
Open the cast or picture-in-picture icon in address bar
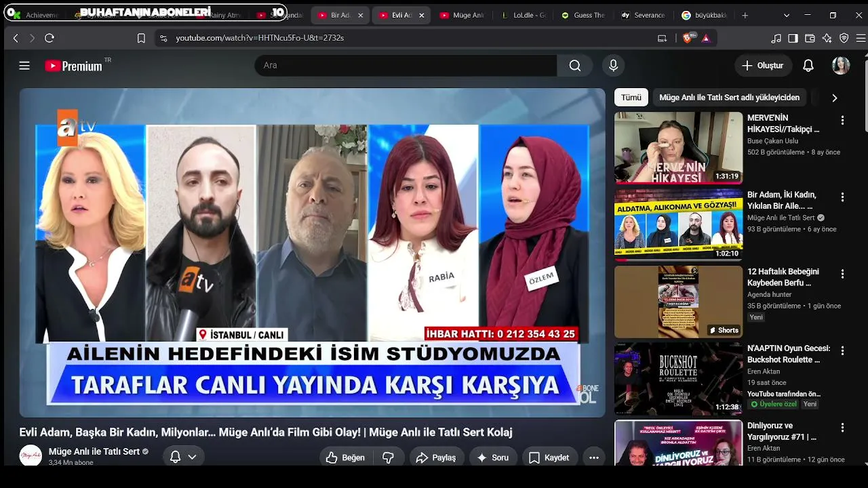663,39
